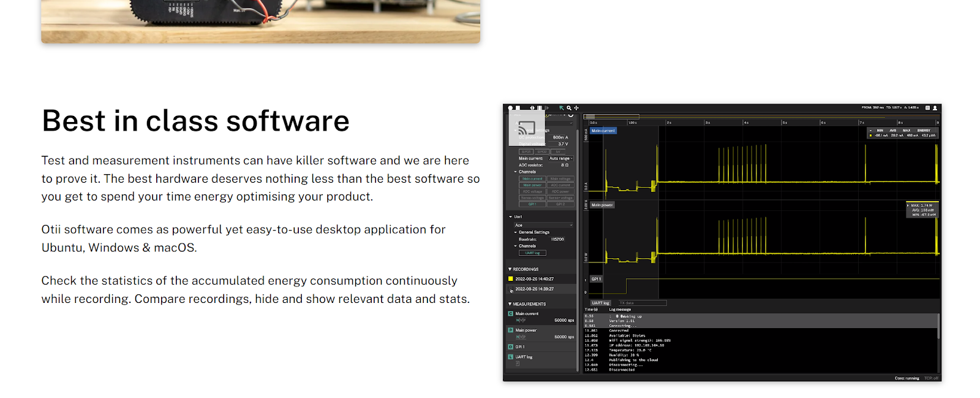Screen dimensions: 980x398
Task: Click the Main current graph label
Action: click(x=603, y=131)
